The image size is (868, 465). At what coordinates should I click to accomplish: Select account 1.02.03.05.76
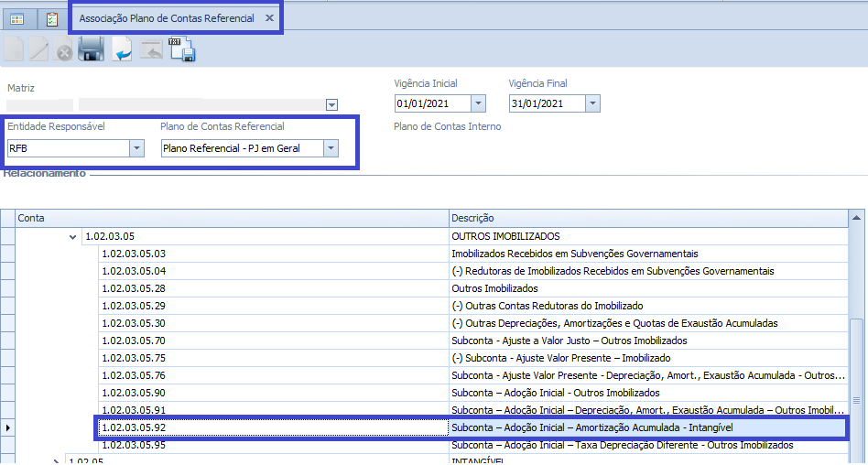(x=274, y=375)
